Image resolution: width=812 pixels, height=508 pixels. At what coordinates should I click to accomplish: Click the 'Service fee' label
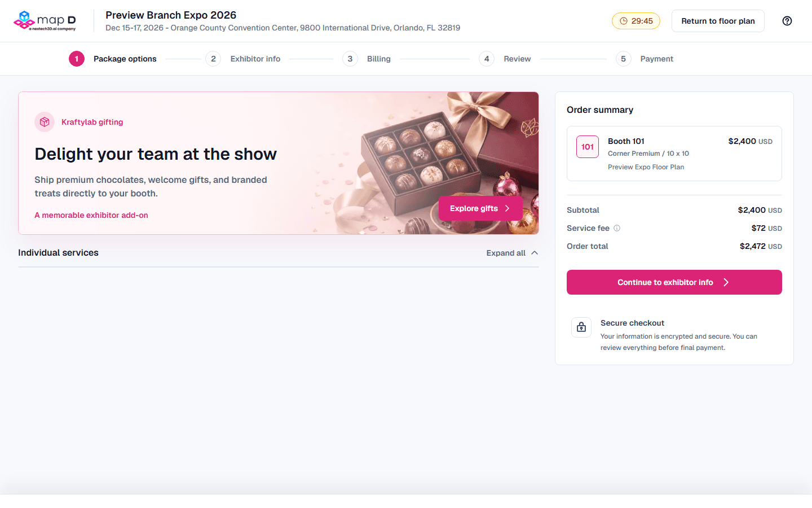[x=588, y=228]
